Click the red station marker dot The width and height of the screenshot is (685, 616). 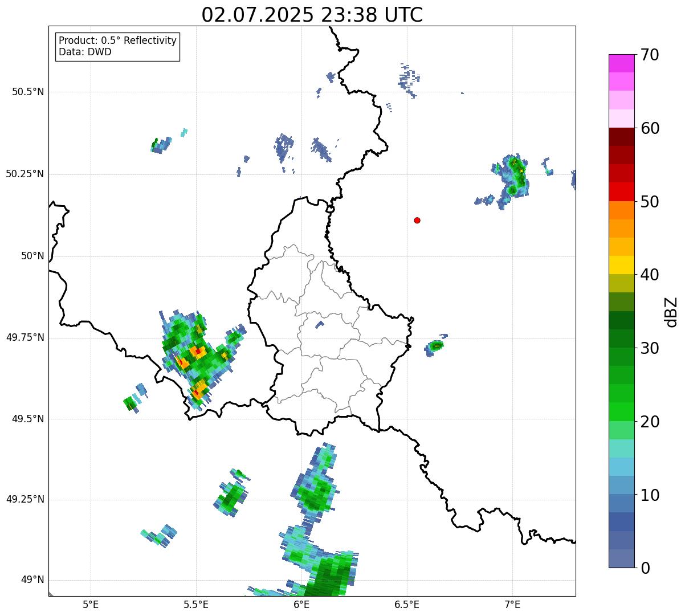tap(417, 220)
